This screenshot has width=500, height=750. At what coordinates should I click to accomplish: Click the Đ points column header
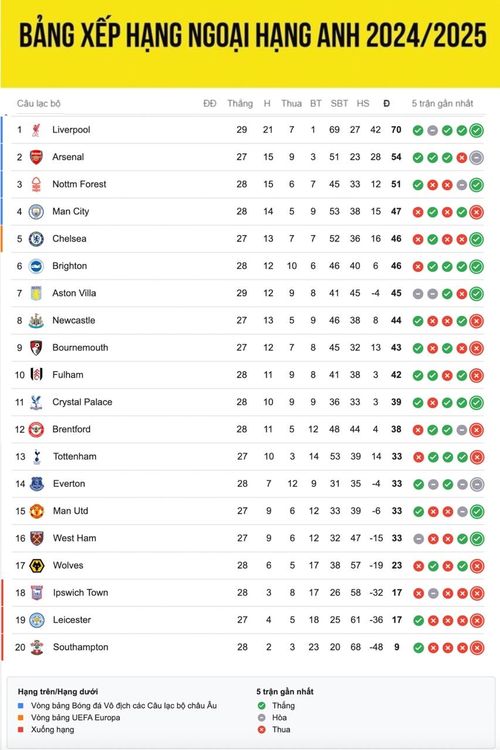[387, 103]
